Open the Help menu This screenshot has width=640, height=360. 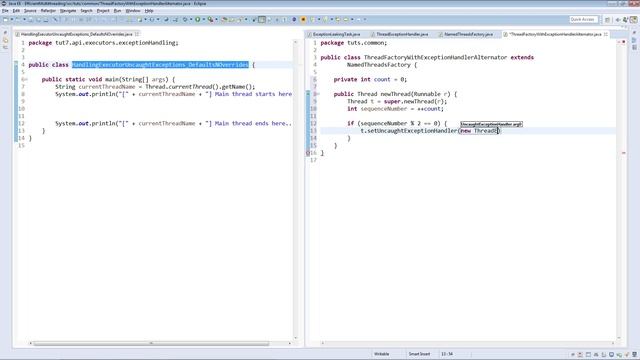pos(149,11)
